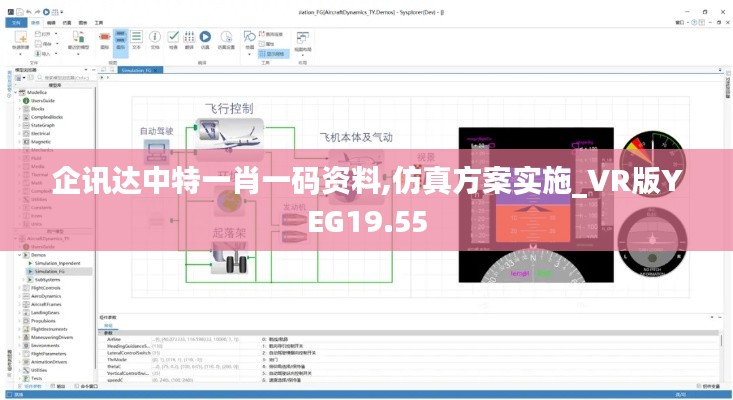Open the dropdown arrow beside Save button
This screenshot has width=733, height=400.
57,43
